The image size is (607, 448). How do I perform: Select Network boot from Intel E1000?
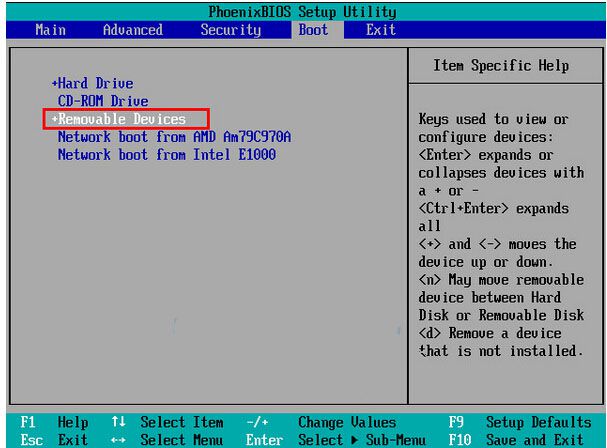pos(166,155)
